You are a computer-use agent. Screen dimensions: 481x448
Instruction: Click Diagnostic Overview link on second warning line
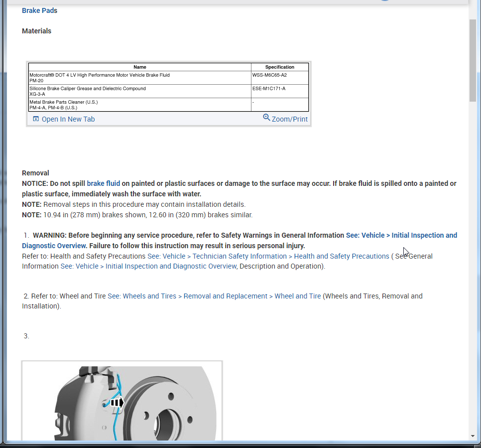pyautogui.click(x=54, y=246)
